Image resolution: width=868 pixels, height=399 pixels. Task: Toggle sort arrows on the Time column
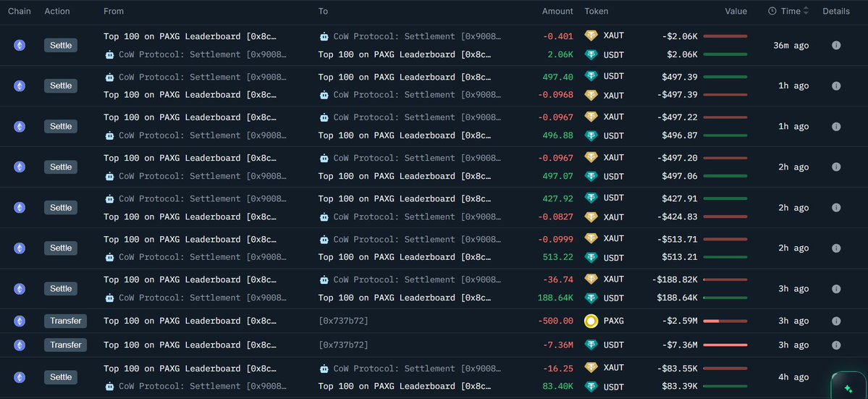click(806, 11)
